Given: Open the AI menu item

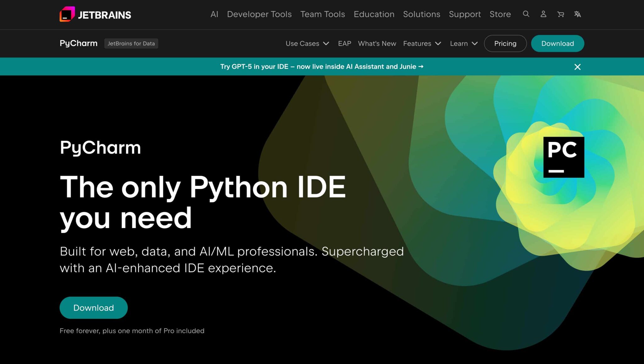Looking at the screenshot, I should pos(214,14).
